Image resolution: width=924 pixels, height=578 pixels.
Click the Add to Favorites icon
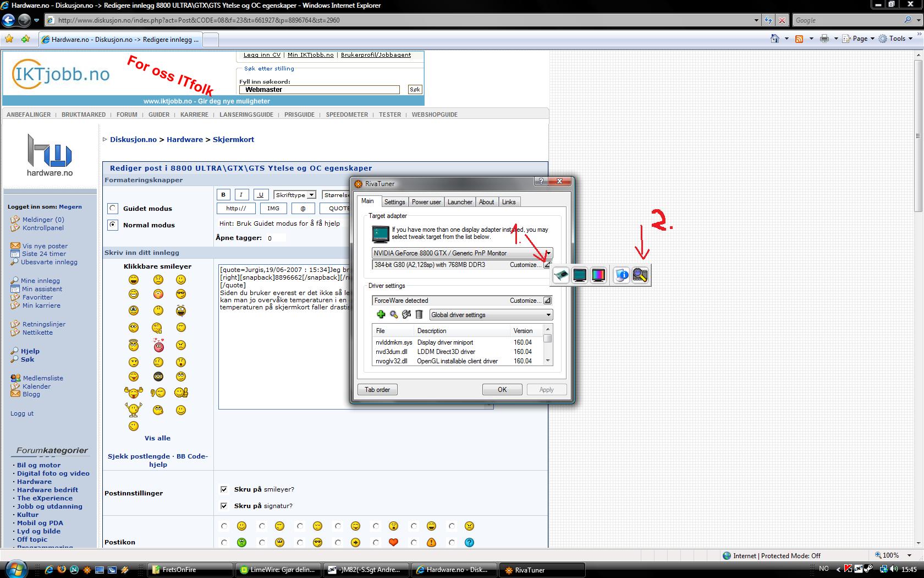click(x=26, y=39)
